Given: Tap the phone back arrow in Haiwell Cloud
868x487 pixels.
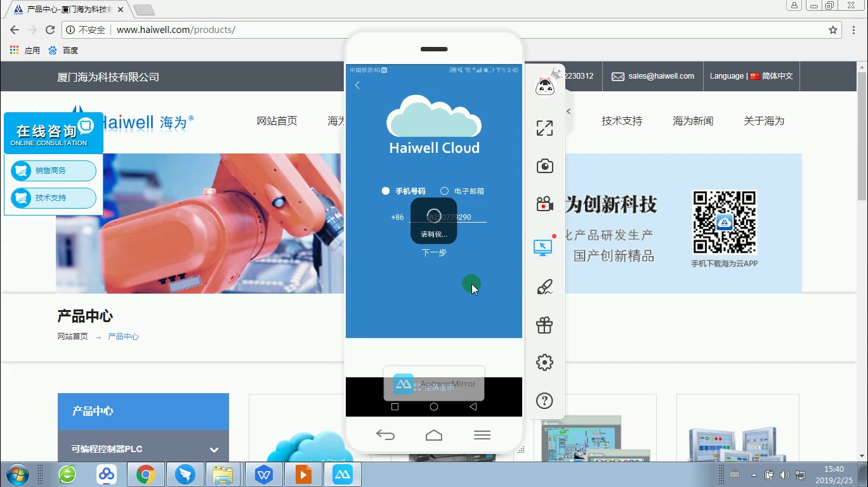Looking at the screenshot, I should tap(357, 85).
